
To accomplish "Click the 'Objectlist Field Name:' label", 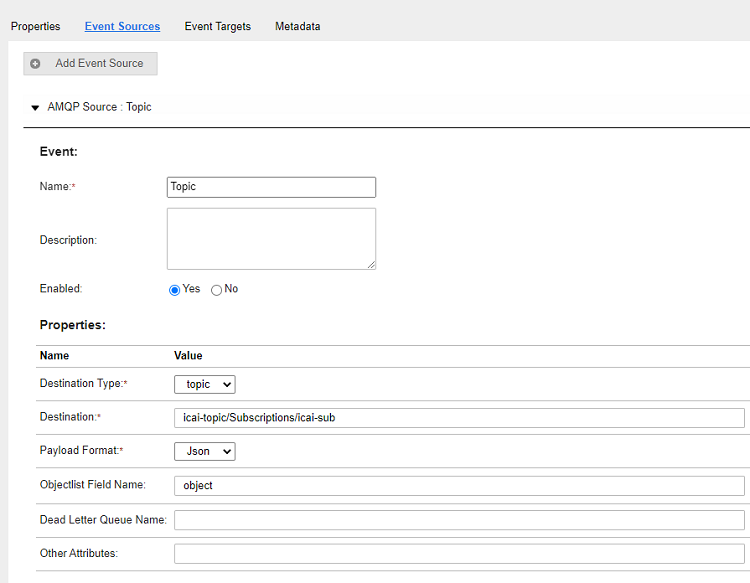I will pyautogui.click(x=93, y=484).
